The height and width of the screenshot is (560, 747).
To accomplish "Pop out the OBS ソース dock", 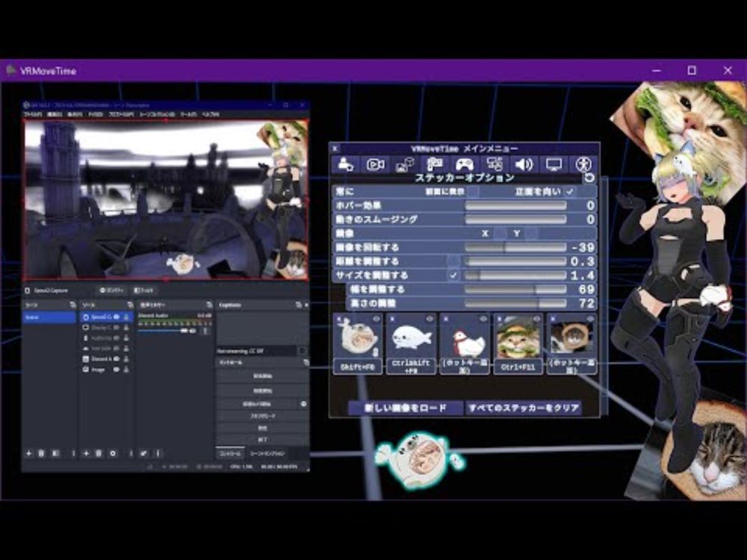I will click(x=130, y=305).
